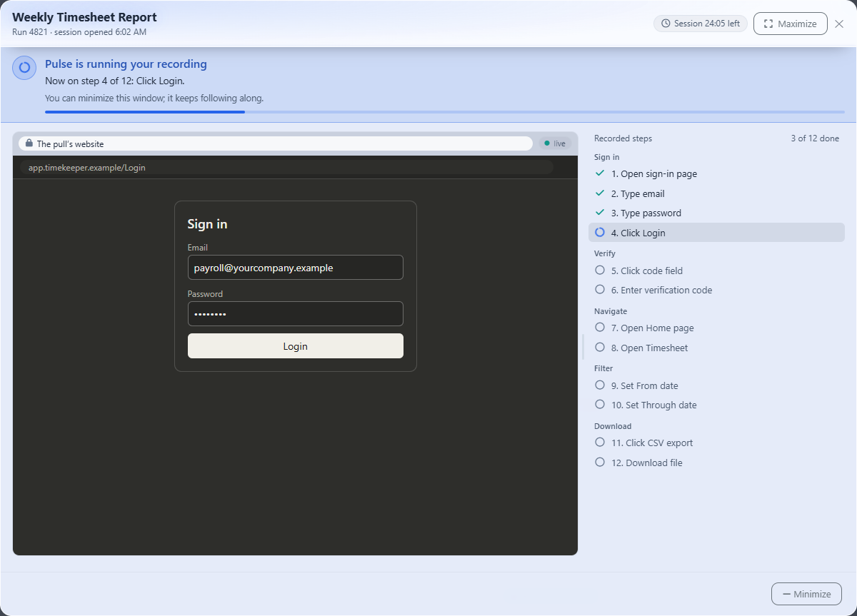Select step 5. Click code field
This screenshot has height=616, width=857.
[716, 271]
